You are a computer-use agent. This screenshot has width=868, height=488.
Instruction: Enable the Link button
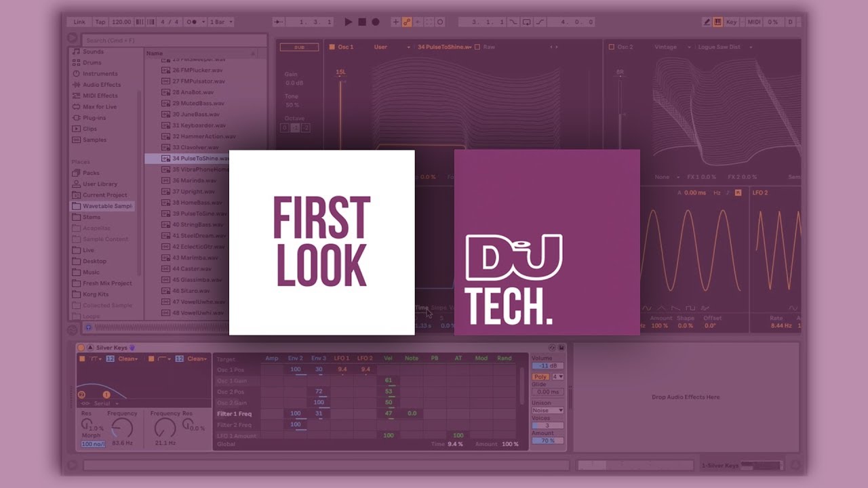click(79, 22)
